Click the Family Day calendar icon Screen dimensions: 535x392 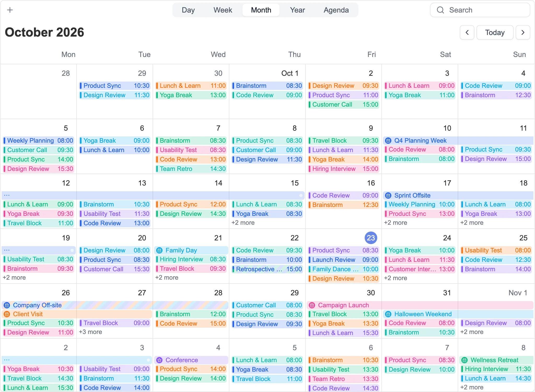click(x=159, y=250)
